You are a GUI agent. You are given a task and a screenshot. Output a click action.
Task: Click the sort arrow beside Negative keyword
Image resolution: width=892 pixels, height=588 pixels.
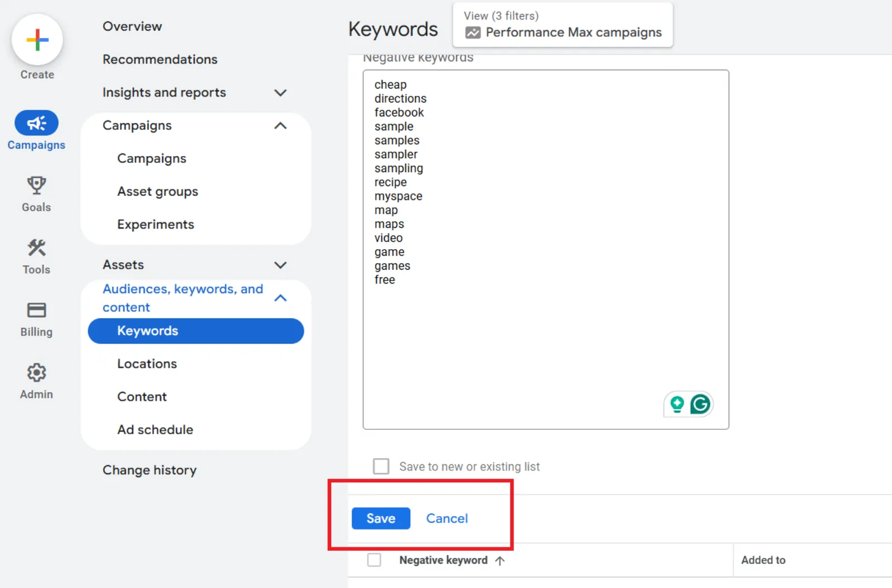click(x=500, y=561)
